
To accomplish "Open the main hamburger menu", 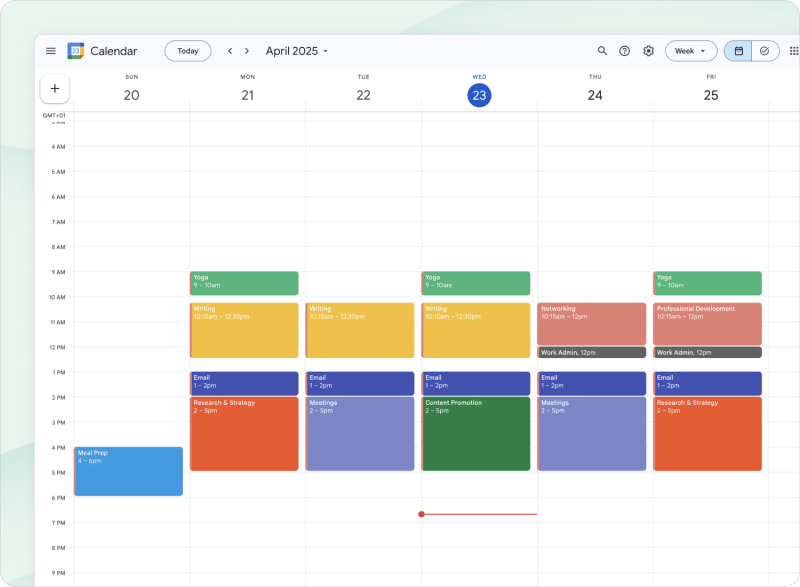I will click(x=50, y=50).
